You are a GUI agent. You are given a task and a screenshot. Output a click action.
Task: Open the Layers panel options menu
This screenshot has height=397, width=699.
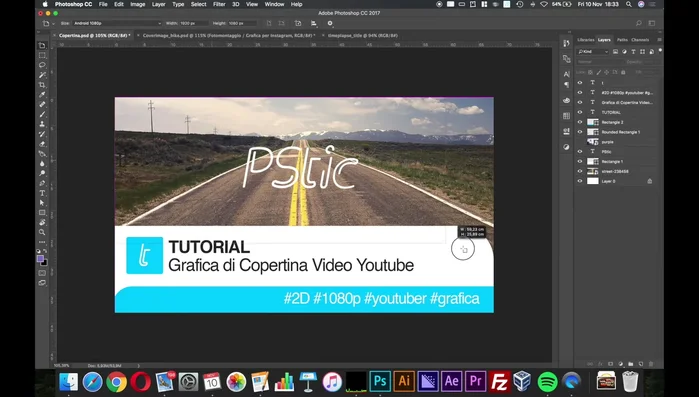point(659,40)
